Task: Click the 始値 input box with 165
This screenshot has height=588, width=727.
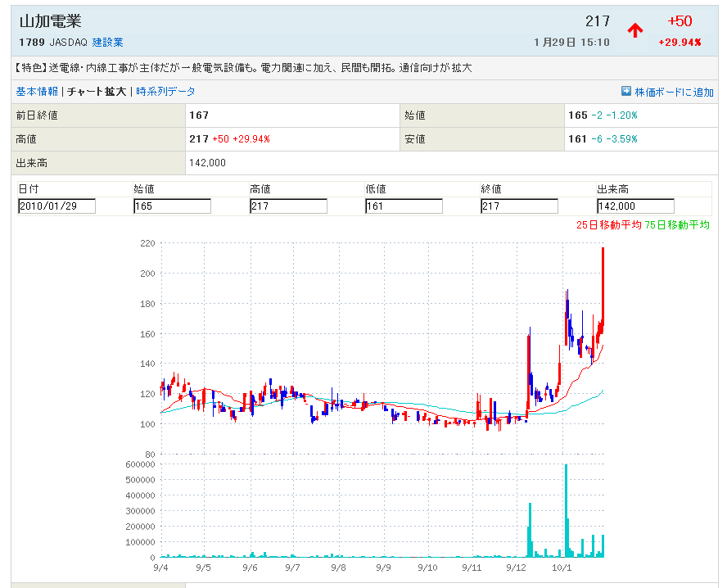Action: pyautogui.click(x=172, y=206)
